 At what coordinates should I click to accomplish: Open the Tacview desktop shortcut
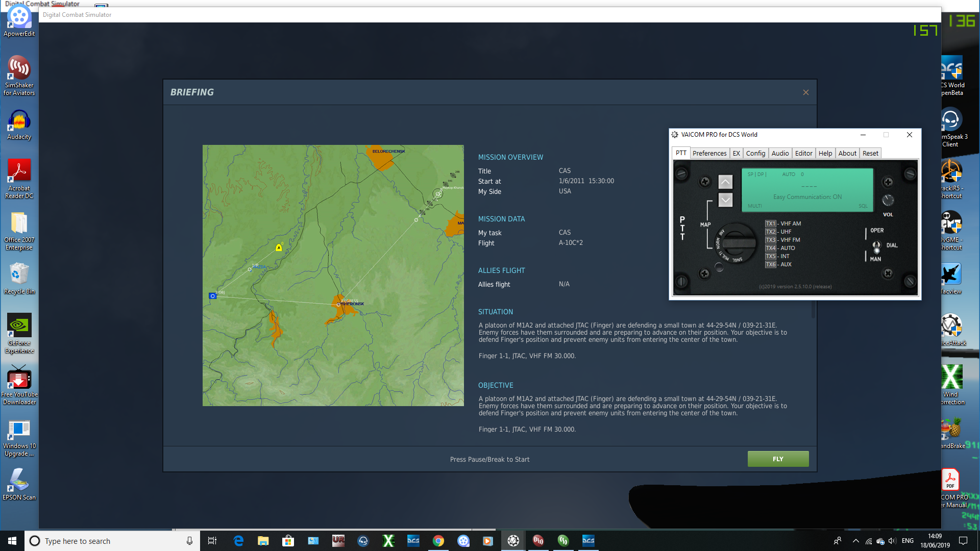coord(951,279)
